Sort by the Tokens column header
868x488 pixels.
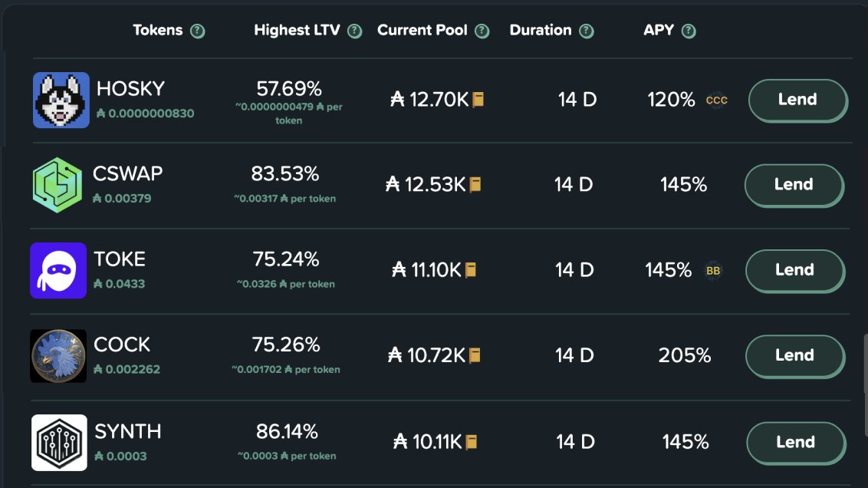click(x=158, y=30)
